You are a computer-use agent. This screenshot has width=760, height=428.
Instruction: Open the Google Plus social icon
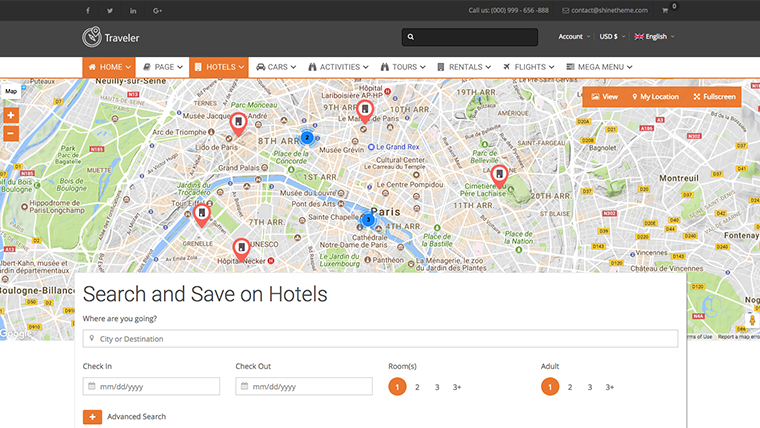(157, 11)
